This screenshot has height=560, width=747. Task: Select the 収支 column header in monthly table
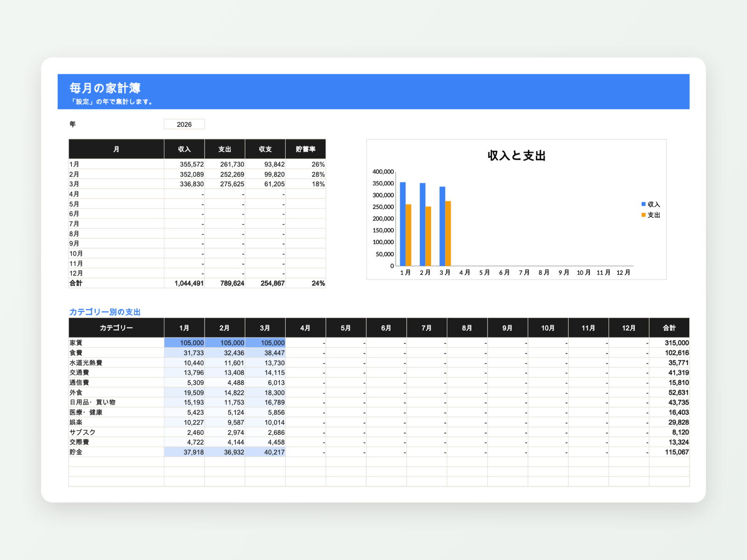(265, 149)
